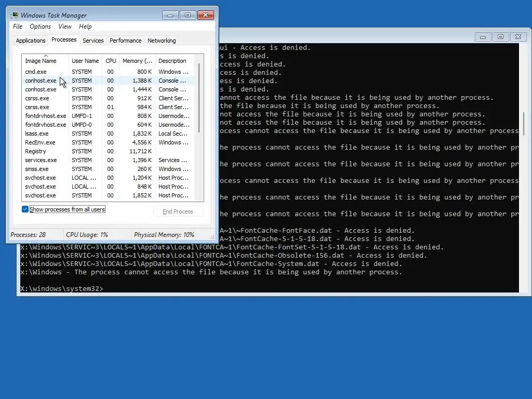Sort by User Name column header

pyautogui.click(x=85, y=61)
